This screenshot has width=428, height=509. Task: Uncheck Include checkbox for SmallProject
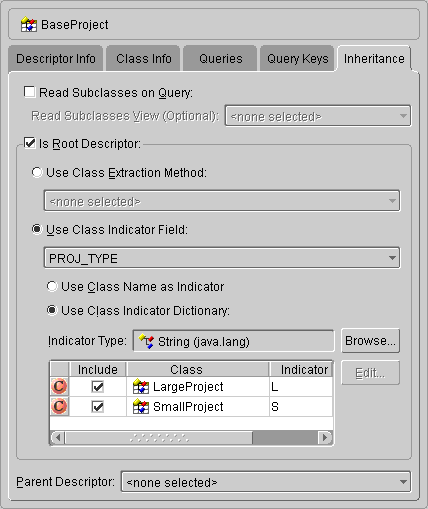pos(98,407)
